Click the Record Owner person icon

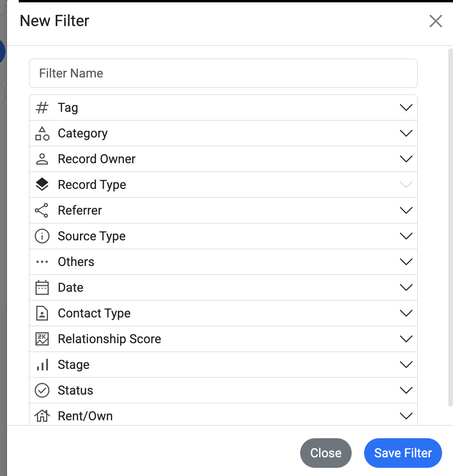(42, 159)
